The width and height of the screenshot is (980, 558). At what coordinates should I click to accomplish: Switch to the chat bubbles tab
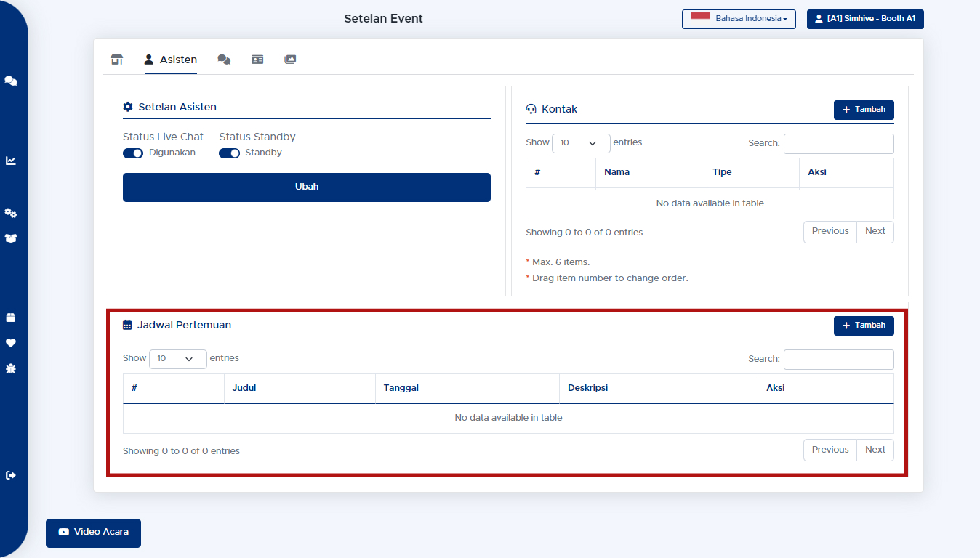tap(224, 60)
